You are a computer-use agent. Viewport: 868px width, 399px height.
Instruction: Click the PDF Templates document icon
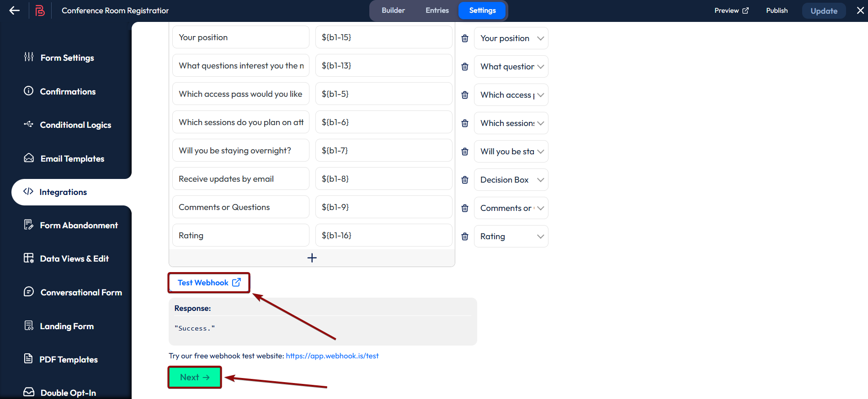pos(28,359)
